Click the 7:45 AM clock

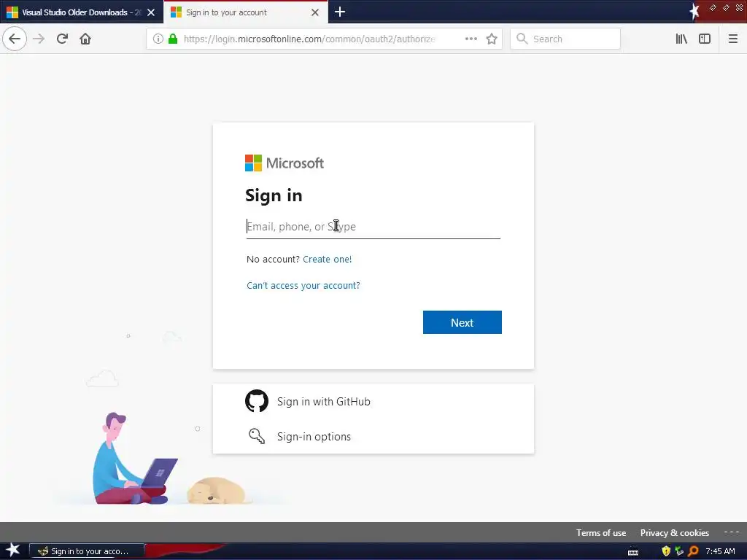[x=720, y=551]
